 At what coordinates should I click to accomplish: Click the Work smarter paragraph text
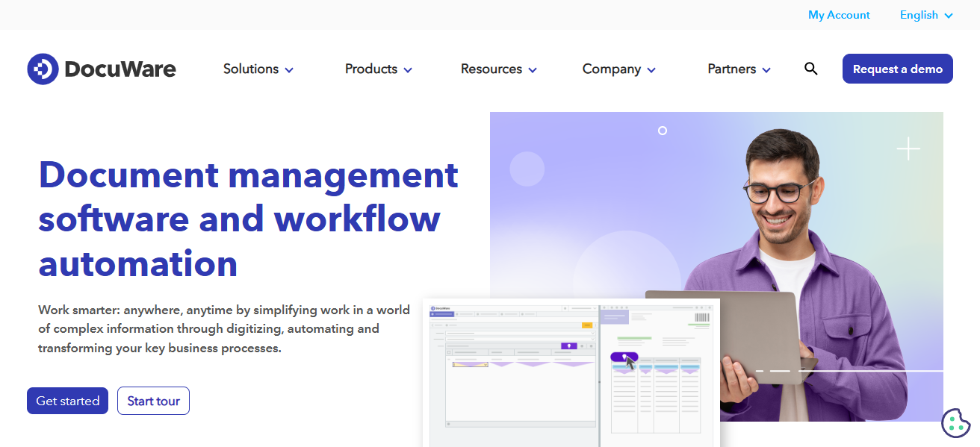(224, 328)
